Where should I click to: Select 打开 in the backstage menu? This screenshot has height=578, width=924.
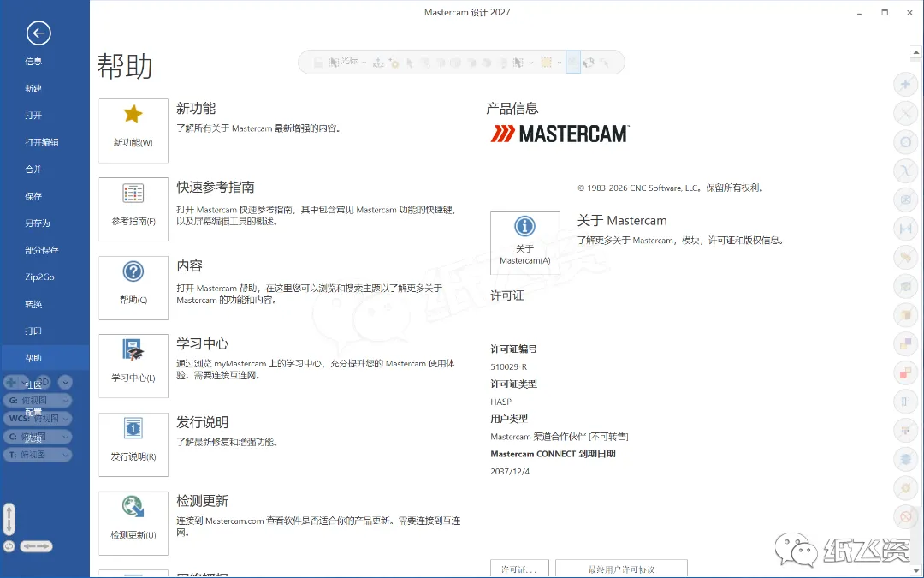point(33,115)
